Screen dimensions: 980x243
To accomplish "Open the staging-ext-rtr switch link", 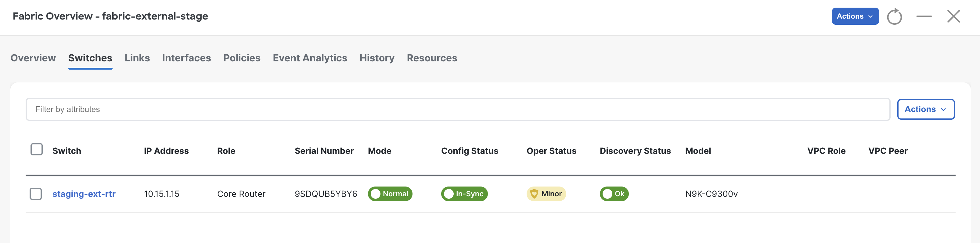I will tap(84, 194).
